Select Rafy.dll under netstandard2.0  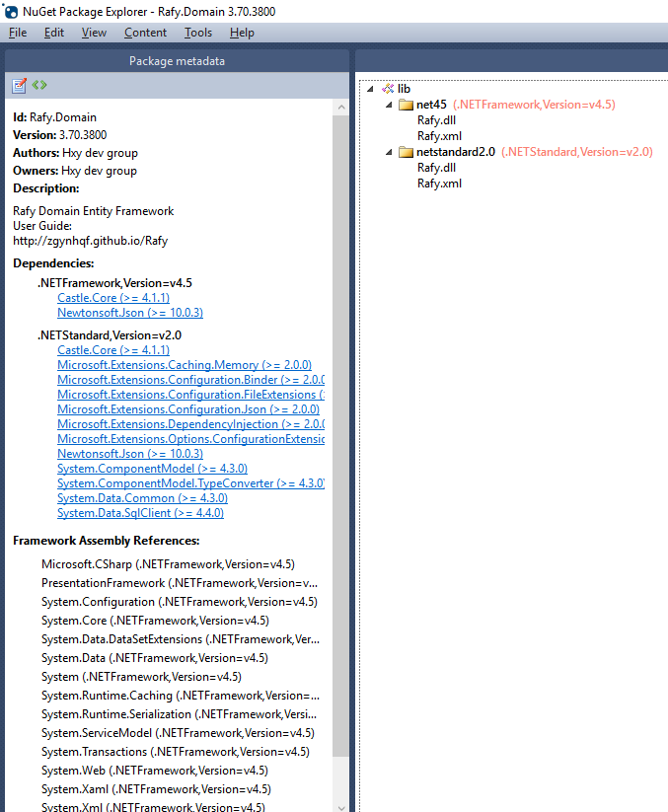tap(436, 169)
